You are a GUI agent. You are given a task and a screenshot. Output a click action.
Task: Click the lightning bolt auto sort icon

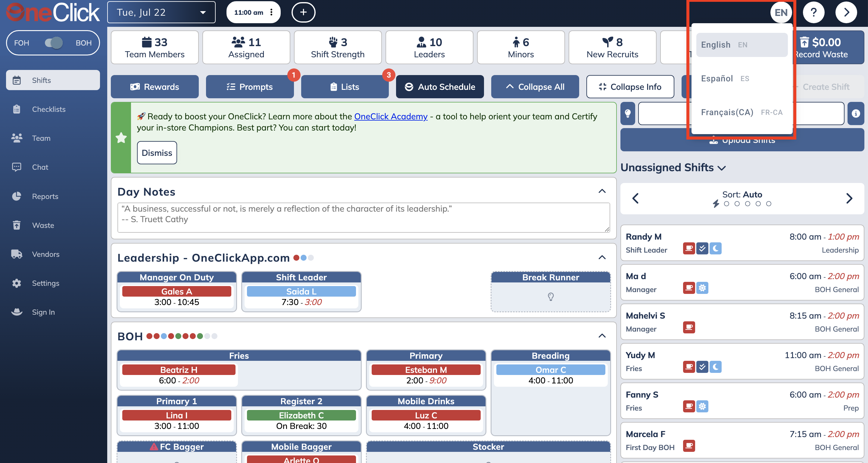716,204
